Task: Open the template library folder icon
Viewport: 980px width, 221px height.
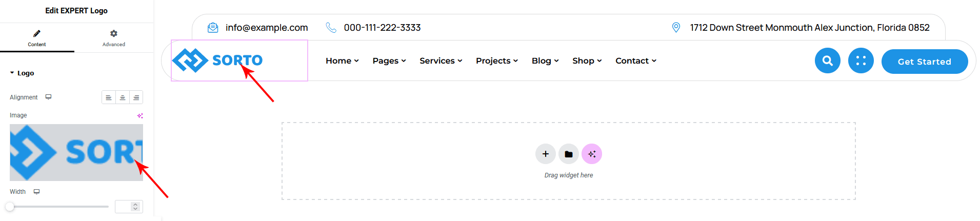Action: click(x=569, y=154)
